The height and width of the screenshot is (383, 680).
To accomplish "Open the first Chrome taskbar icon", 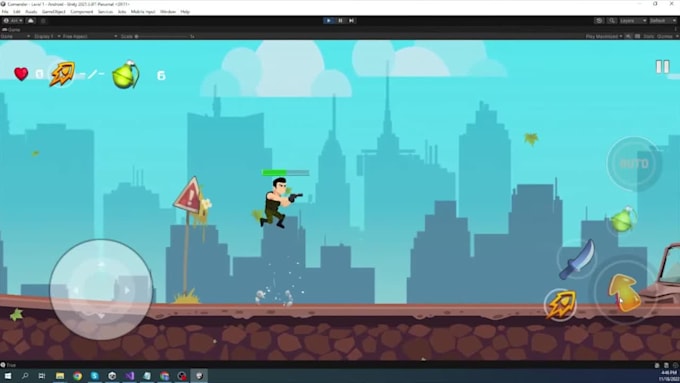I will (x=77, y=376).
